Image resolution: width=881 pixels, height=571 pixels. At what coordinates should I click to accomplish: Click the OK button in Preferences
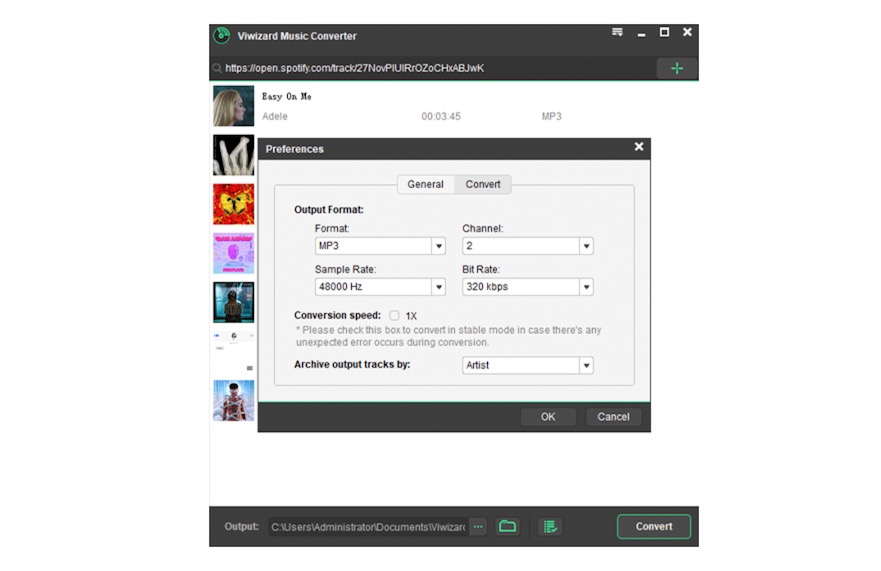548,417
